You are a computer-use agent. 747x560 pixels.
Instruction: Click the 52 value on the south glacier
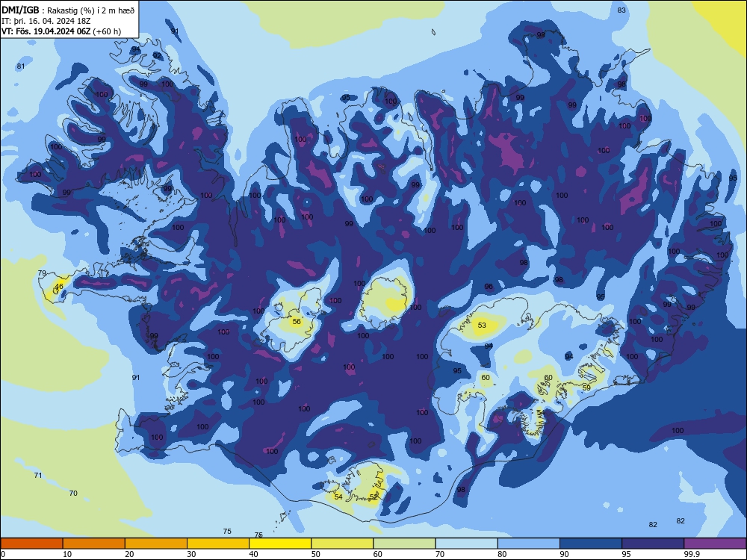coord(373,497)
